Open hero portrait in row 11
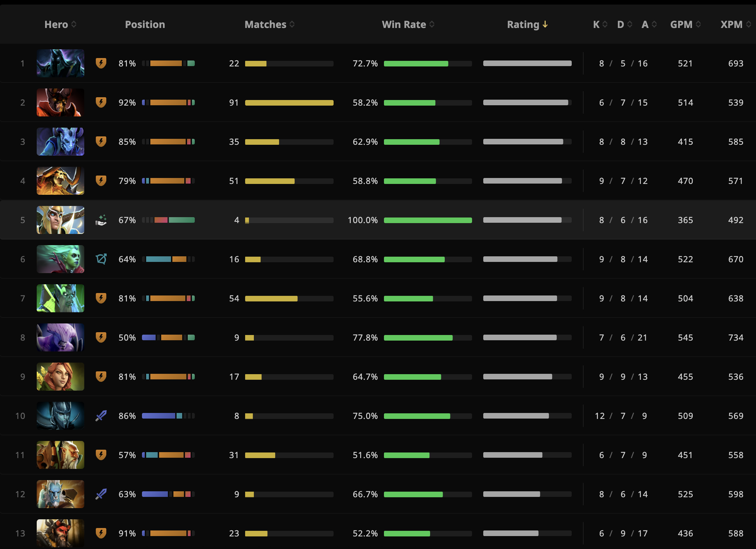Viewport: 756px width, 549px height. pos(60,455)
